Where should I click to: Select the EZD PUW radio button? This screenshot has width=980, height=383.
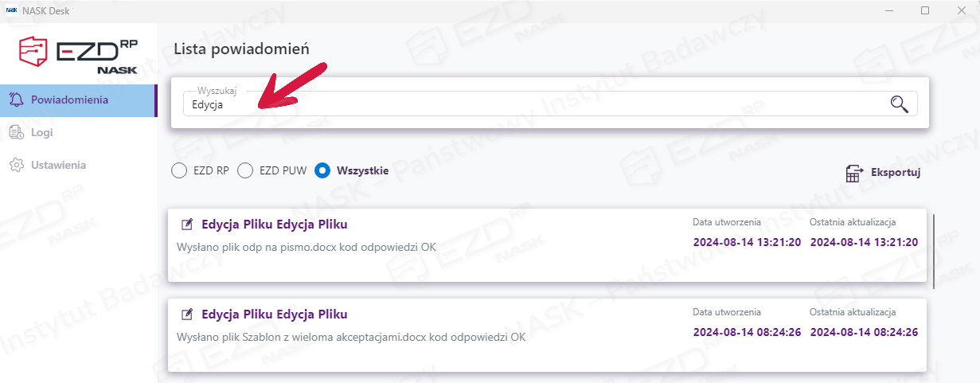click(x=245, y=170)
